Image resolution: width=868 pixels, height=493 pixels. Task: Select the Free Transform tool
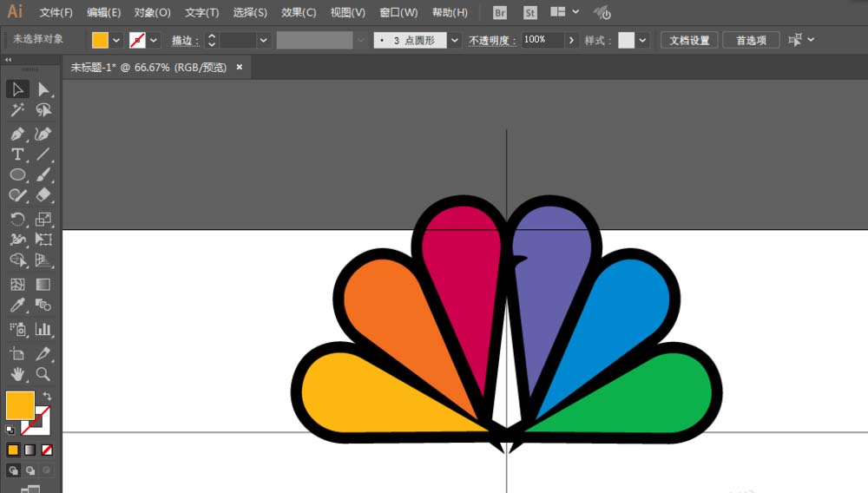pyautogui.click(x=43, y=240)
